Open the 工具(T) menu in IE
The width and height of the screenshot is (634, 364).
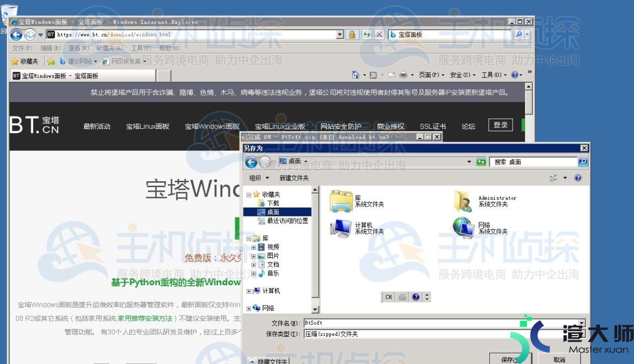pos(141,48)
